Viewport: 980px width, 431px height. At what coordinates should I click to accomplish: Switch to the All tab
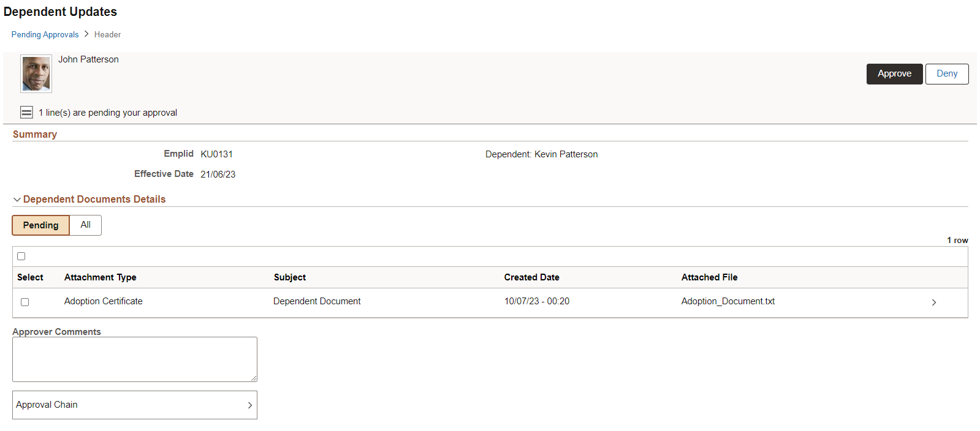point(86,225)
